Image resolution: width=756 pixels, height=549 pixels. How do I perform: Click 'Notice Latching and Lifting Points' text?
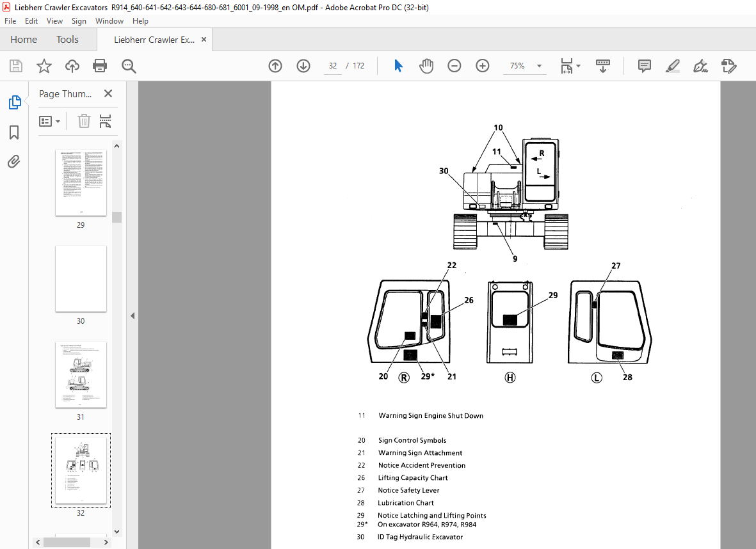click(432, 515)
